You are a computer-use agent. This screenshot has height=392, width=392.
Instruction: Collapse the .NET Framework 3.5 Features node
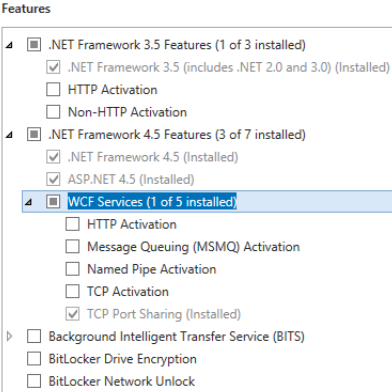(9, 45)
